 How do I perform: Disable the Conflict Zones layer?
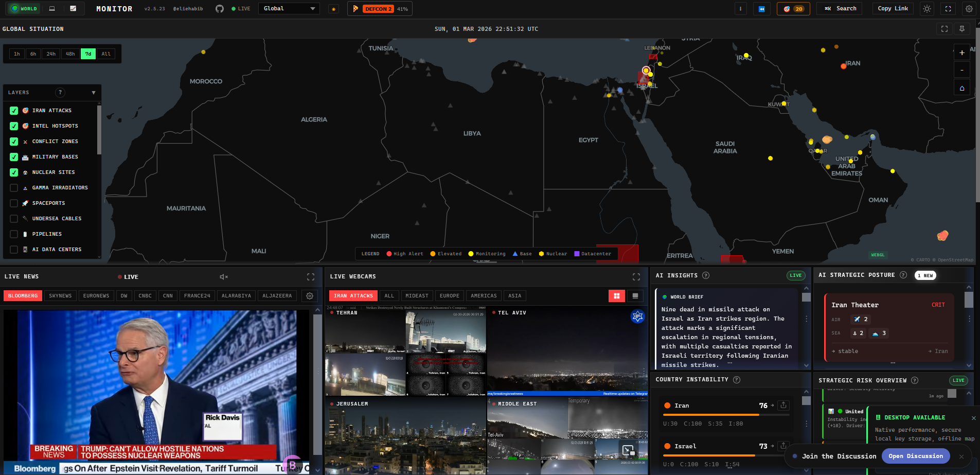pyautogui.click(x=14, y=142)
